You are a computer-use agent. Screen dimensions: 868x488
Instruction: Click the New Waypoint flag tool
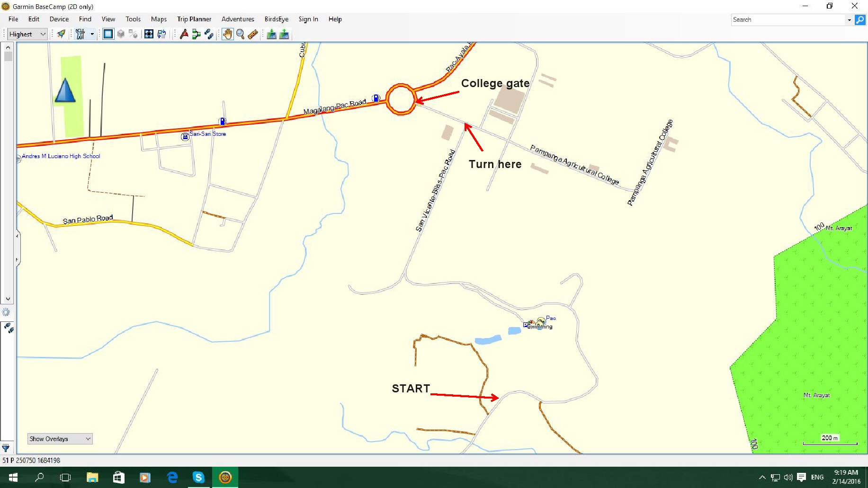pos(184,34)
